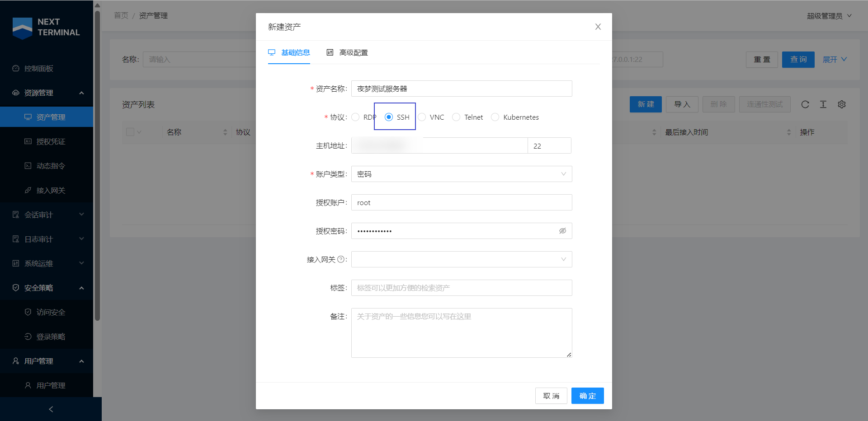The height and width of the screenshot is (421, 868).
Task: Expand the 接入网关 dropdown list
Action: [461, 259]
